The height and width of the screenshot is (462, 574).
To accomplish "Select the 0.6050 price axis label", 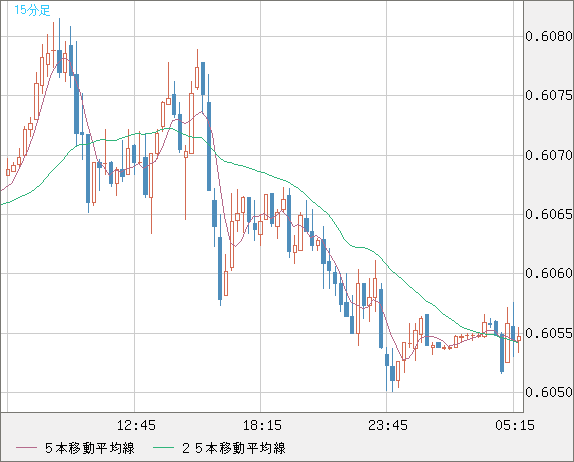I will 549,392.
